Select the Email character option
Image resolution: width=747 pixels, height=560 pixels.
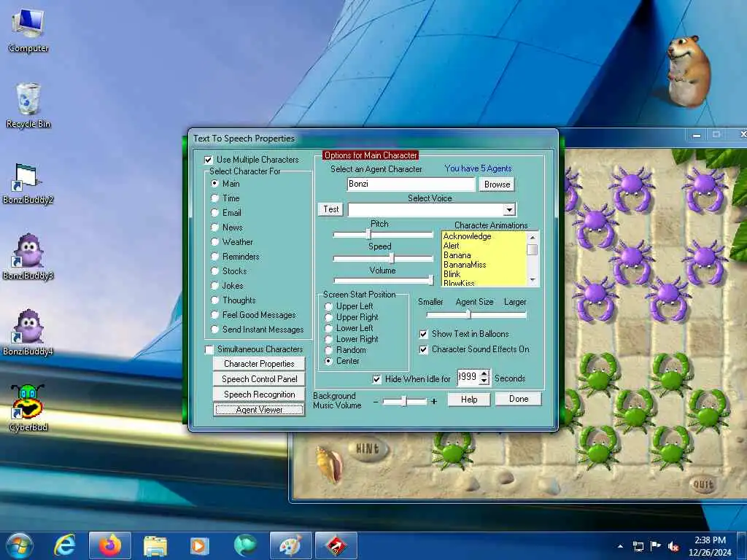coord(215,213)
